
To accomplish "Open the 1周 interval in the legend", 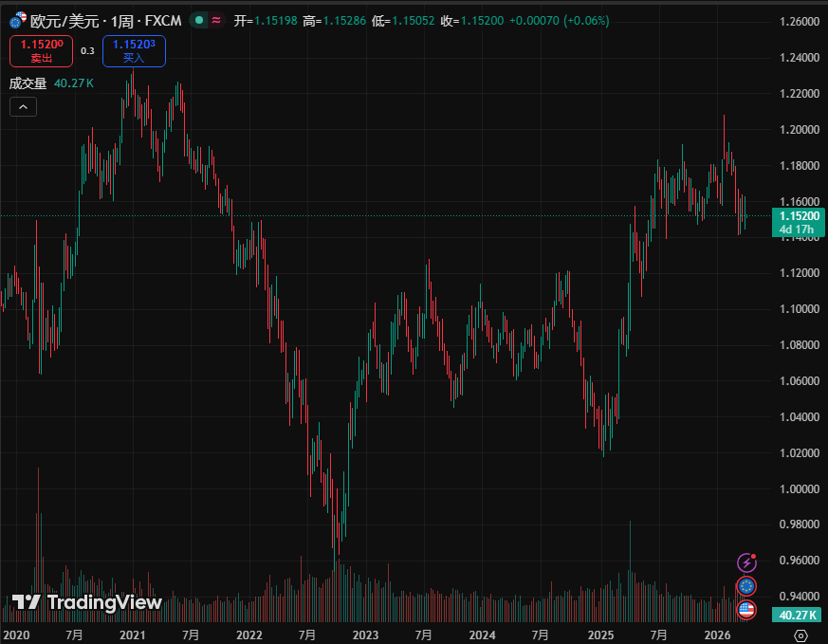I will [x=120, y=21].
